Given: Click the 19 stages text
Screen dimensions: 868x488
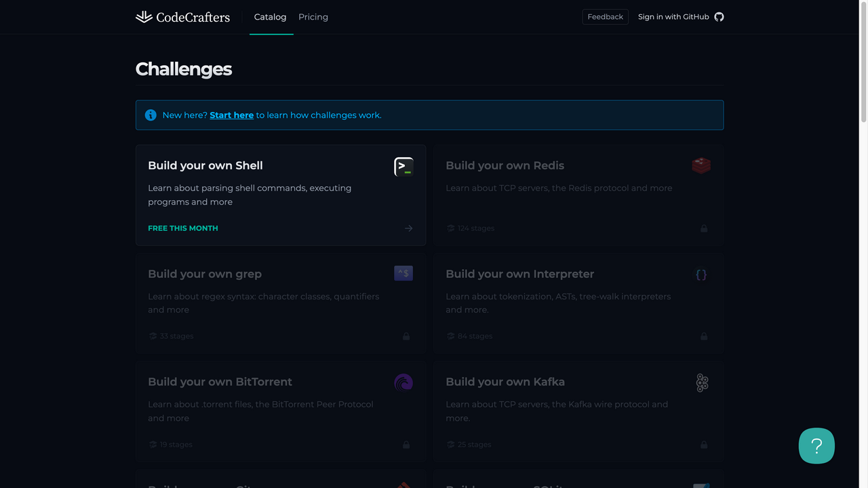Looking at the screenshot, I should point(176,445).
